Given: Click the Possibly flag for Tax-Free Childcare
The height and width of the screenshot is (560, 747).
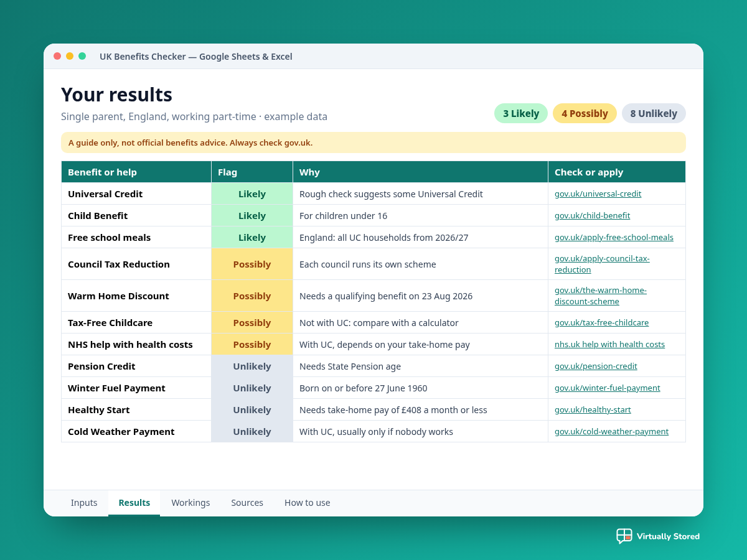Looking at the screenshot, I should click(252, 322).
